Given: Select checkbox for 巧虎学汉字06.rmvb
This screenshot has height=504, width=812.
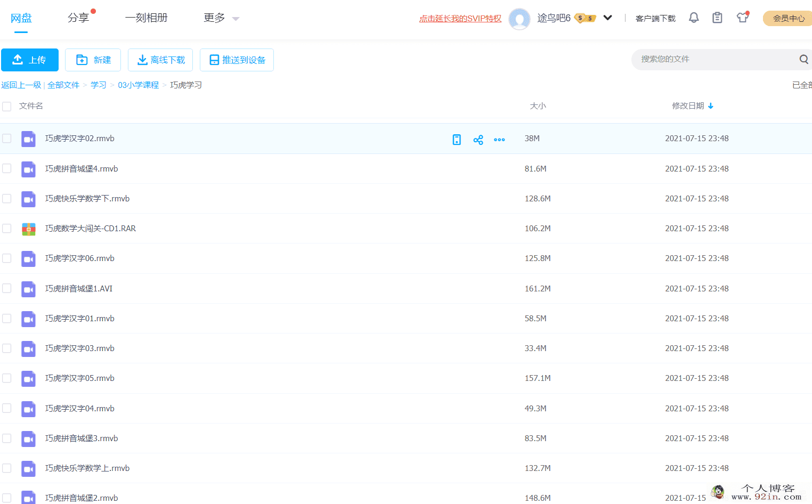Looking at the screenshot, I should (x=7, y=258).
